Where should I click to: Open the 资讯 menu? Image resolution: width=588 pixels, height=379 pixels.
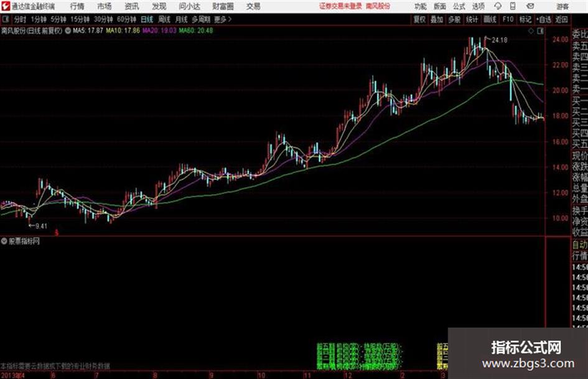pos(132,6)
